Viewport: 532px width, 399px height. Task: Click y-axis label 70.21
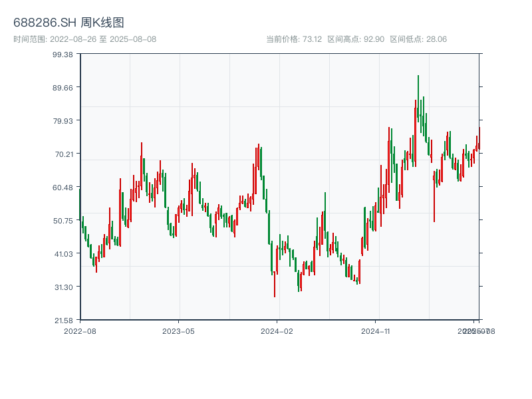click(x=64, y=154)
